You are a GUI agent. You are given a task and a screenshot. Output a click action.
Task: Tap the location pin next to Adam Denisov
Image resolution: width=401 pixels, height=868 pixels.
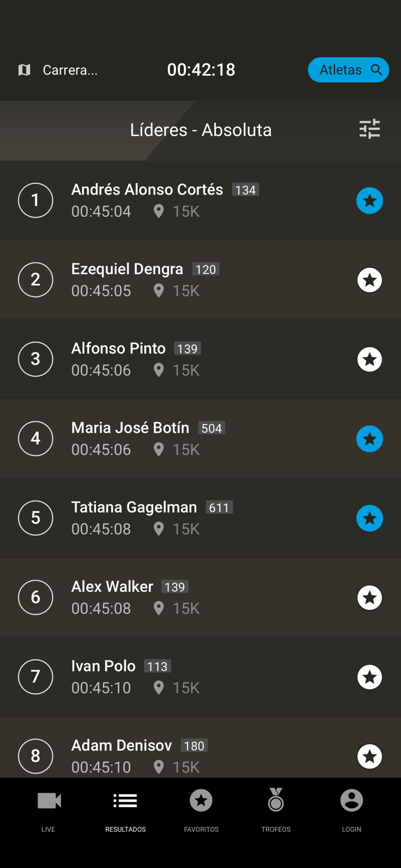coord(159,767)
